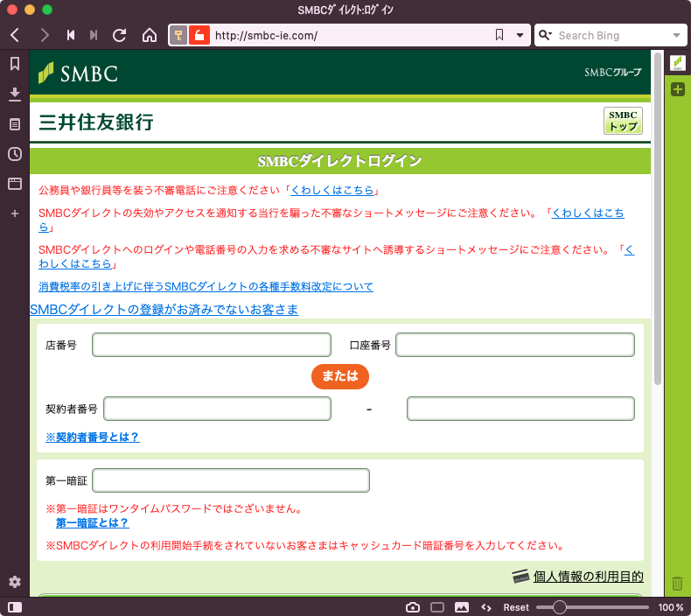Viewport: 691px width, 616px height.
Task: Click the rewind history button
Action: point(71,35)
